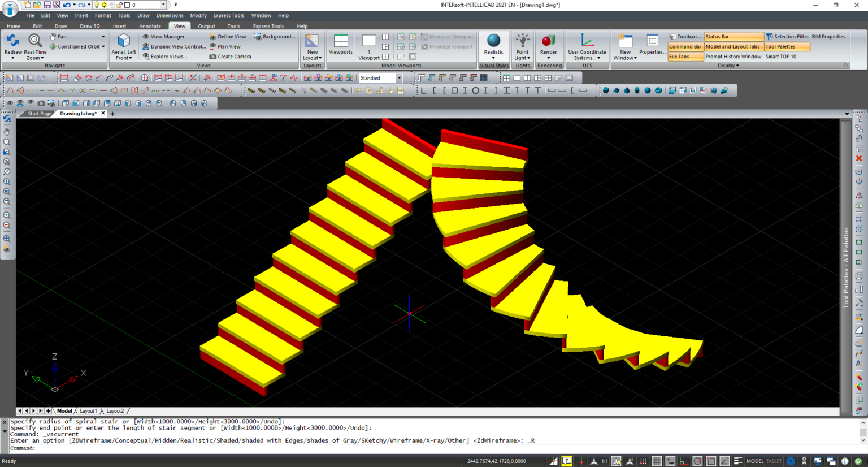868x467 pixels.
Task: Switch to the Layout1 tab
Action: [x=89, y=410]
